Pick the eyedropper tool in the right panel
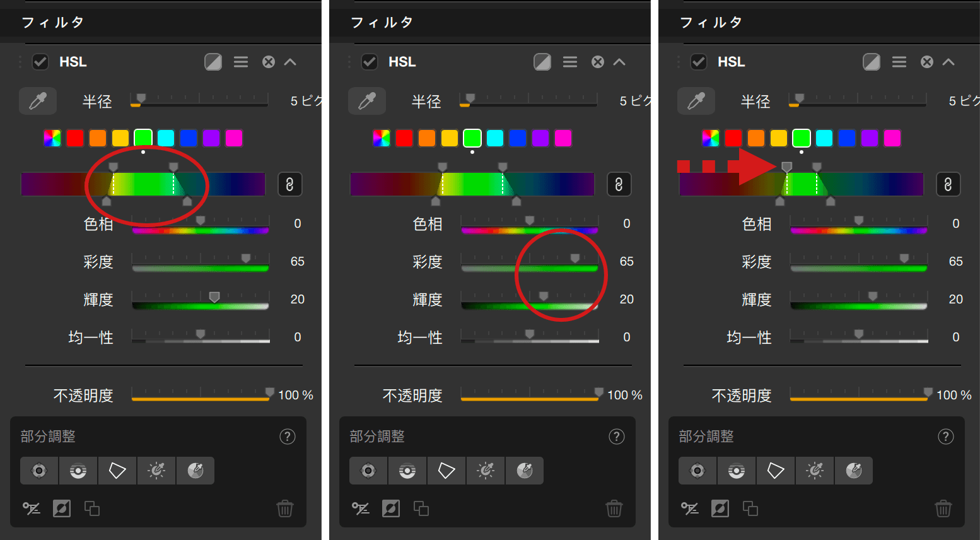The image size is (980, 540). pos(696,101)
